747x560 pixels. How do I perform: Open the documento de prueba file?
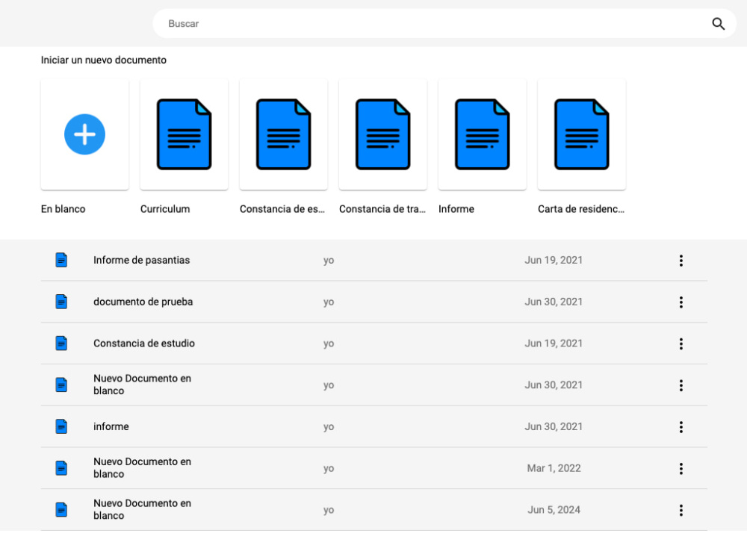pyautogui.click(x=143, y=302)
